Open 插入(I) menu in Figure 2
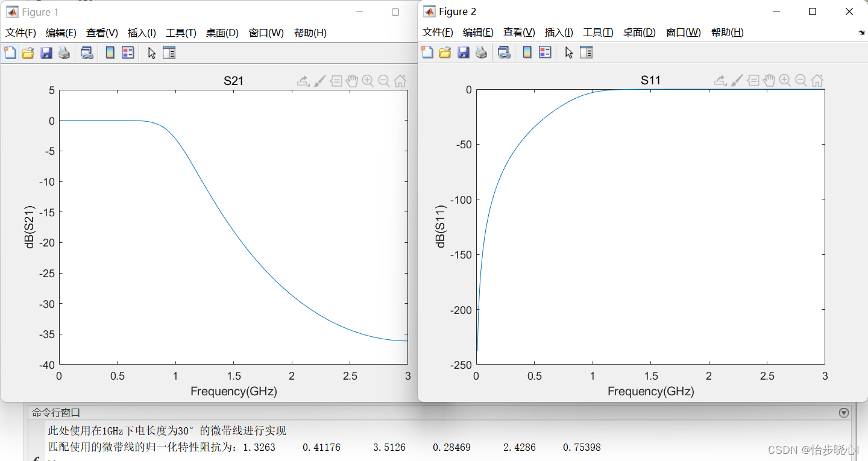 coord(559,32)
